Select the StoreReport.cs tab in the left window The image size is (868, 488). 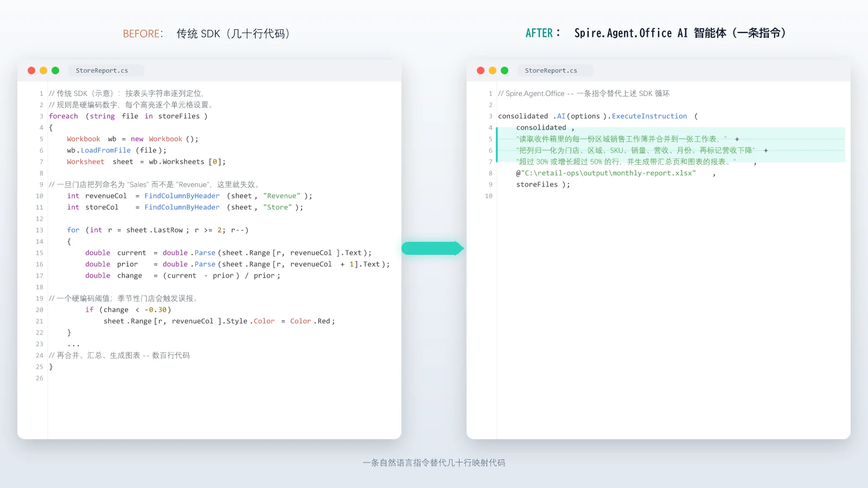click(x=106, y=70)
